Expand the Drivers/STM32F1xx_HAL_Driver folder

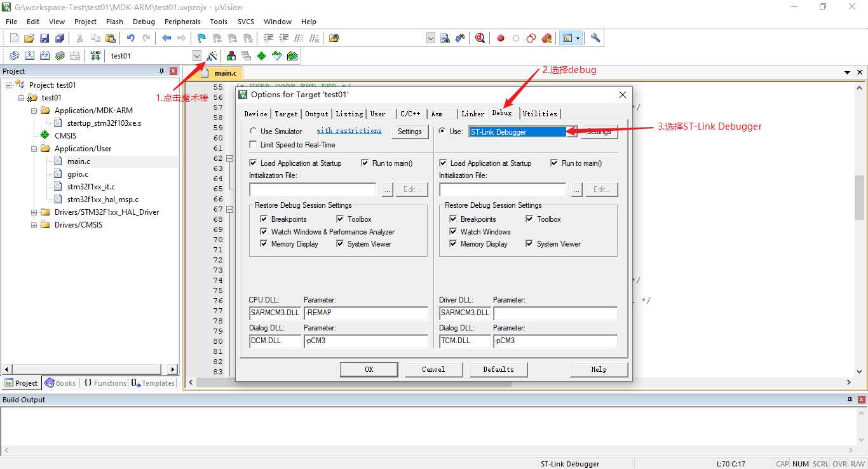coord(34,212)
